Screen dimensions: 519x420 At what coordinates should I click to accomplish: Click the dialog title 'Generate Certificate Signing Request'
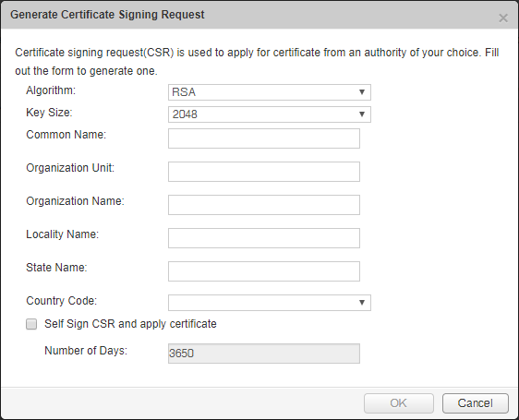107,15
